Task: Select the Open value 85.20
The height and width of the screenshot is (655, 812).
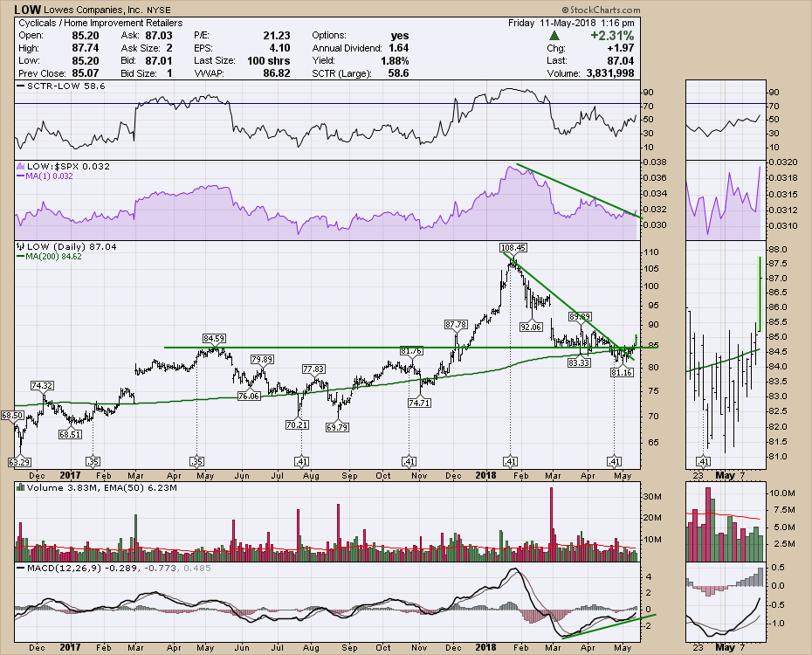Action: [x=86, y=35]
